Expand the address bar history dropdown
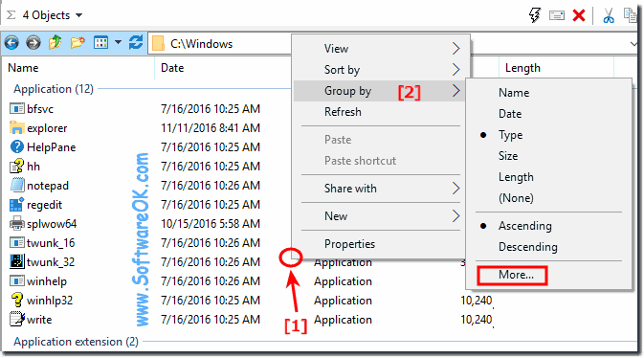 633,44
